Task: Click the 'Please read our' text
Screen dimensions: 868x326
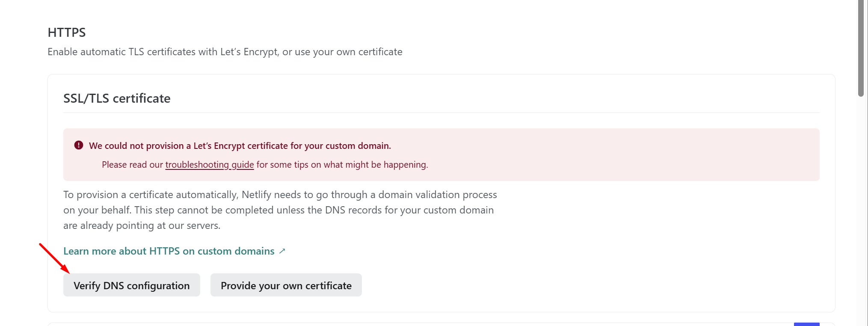Action: [133, 165]
